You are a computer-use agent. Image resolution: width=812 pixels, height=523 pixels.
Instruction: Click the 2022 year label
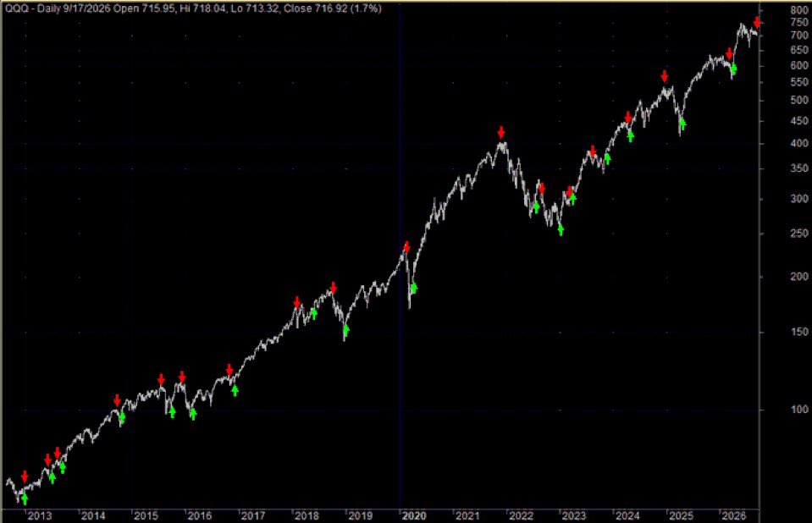pyautogui.click(x=522, y=515)
